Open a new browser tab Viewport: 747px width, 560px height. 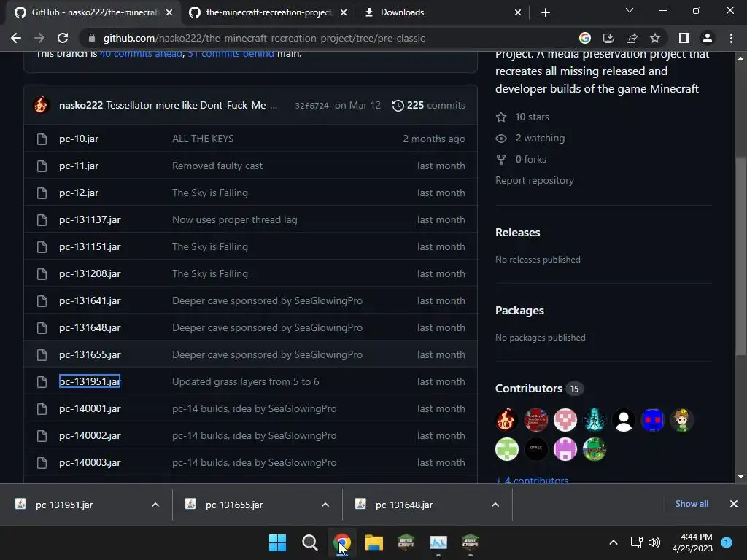(x=546, y=12)
